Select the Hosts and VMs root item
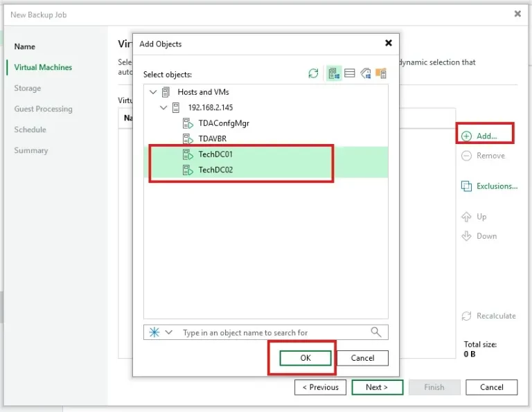Viewport: 532px width, 412px height. [x=203, y=92]
